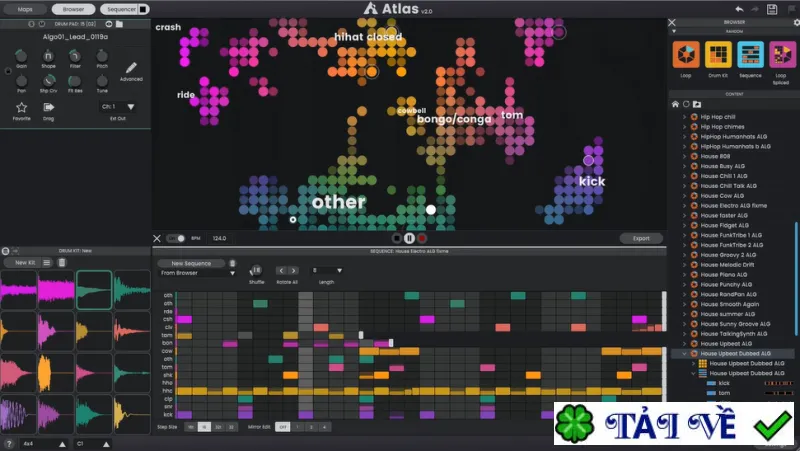Delete sequence with trash icon
The height and width of the screenshot is (451, 800).
coord(232,263)
